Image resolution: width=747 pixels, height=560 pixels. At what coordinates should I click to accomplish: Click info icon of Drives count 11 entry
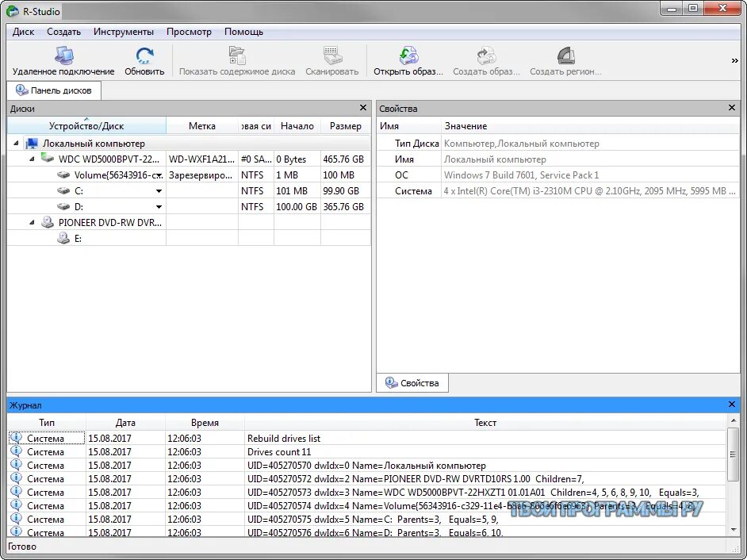point(16,451)
